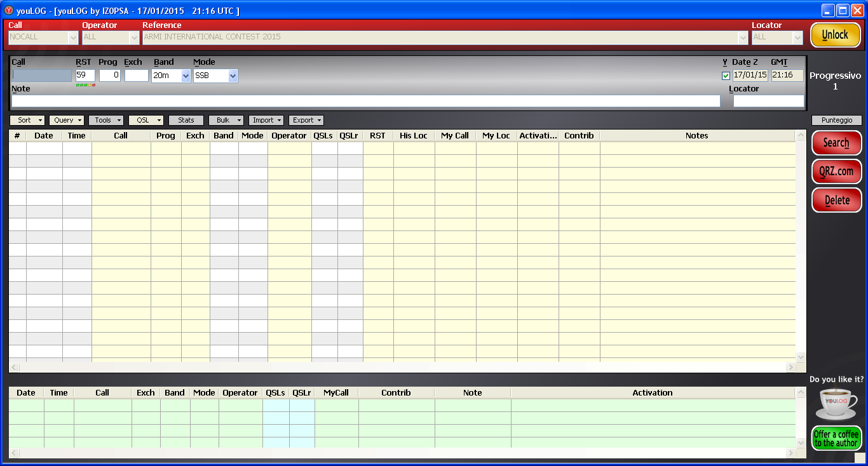Click the Activation column header in lower table
This screenshot has height=466, width=868.
[653, 393]
